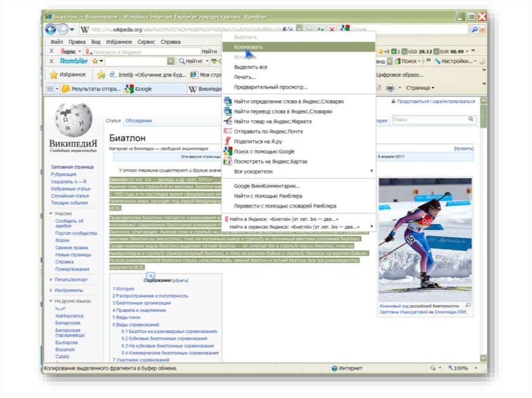Screen dimensions: 532x398
Task: Click the Wikipedia W icon in address bar
Action: point(85,30)
